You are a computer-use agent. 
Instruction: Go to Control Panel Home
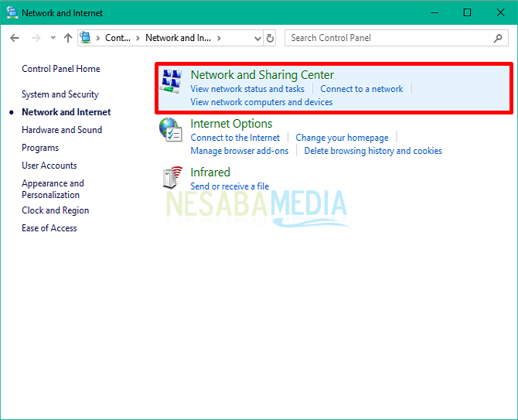pos(61,69)
